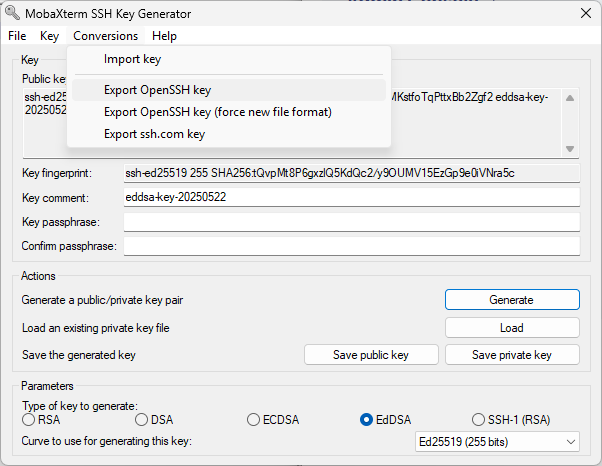Click Save private key button
This screenshot has height=466, width=602.
click(512, 355)
